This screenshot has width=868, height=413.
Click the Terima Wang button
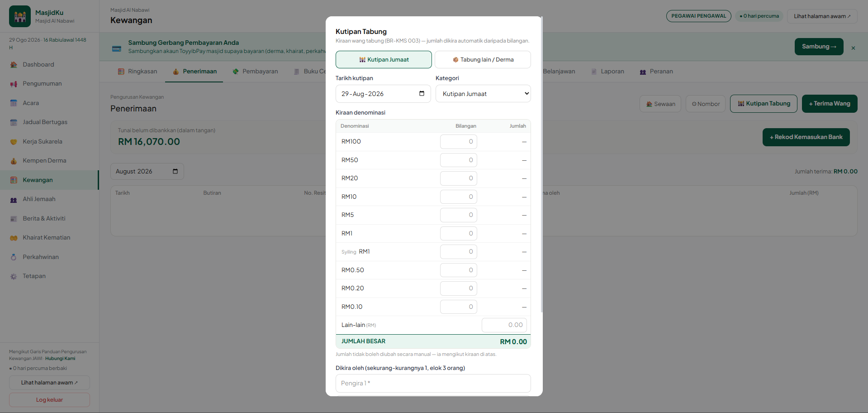(830, 104)
